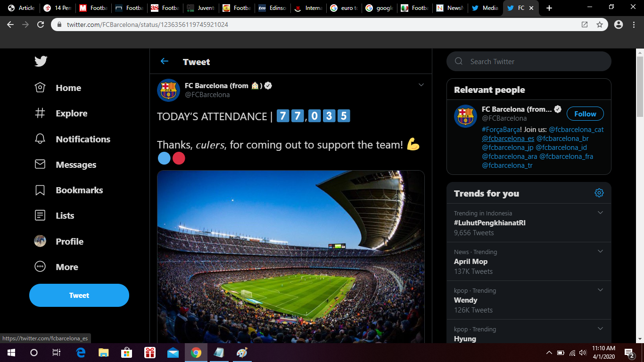Click the address bar URL

[148, 25]
